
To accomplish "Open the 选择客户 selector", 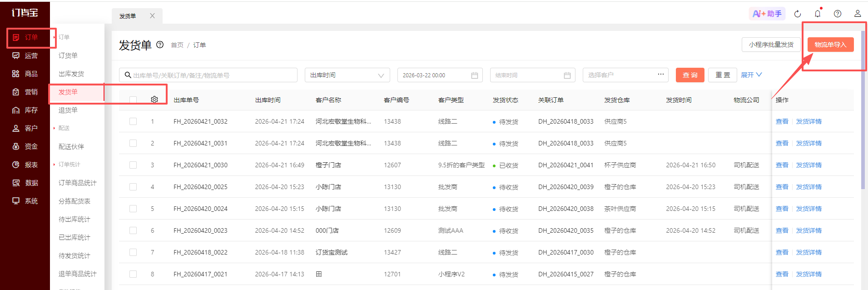I will click(x=625, y=75).
